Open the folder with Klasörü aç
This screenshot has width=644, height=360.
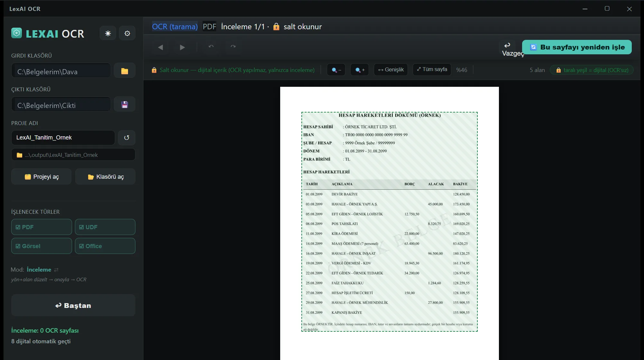(105, 177)
